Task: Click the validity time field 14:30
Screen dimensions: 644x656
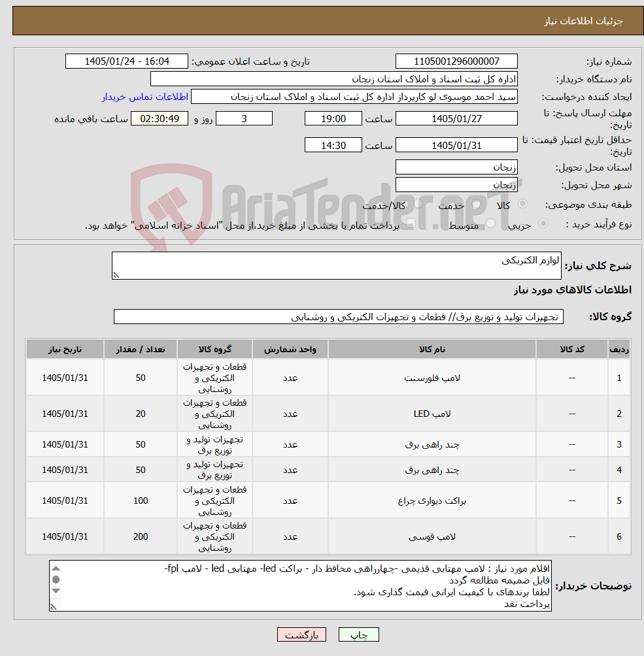Action: coord(333,145)
